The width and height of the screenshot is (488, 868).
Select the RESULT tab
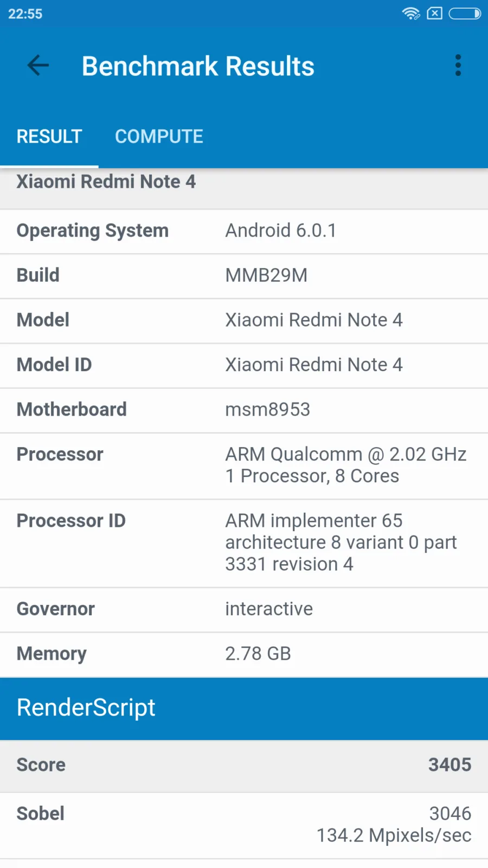tap(49, 136)
